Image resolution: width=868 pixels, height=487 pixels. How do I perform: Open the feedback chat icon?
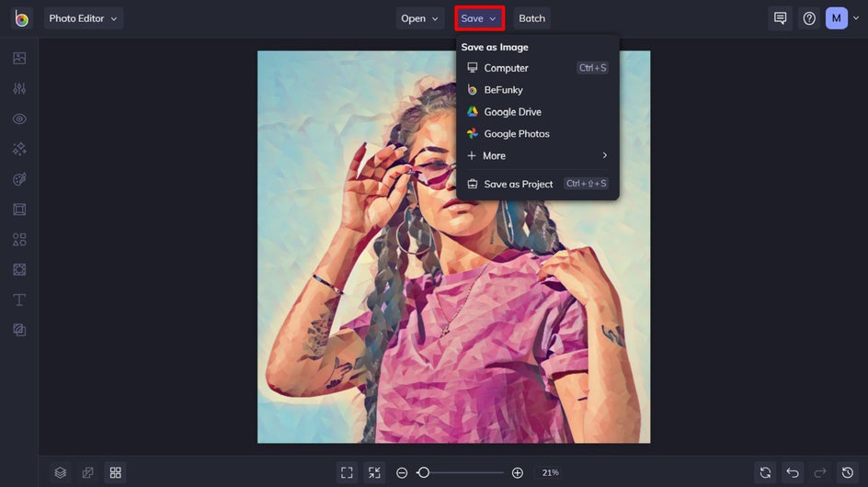click(780, 18)
